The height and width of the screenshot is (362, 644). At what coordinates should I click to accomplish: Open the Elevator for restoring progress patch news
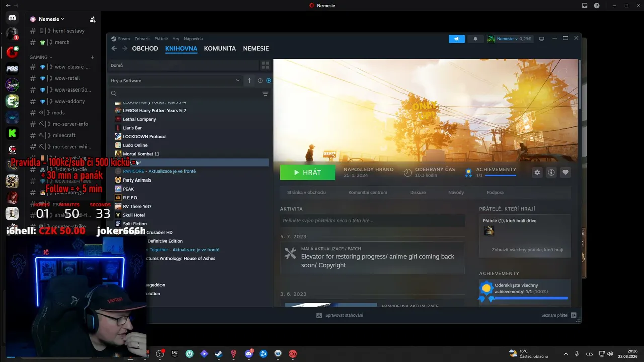tap(378, 261)
